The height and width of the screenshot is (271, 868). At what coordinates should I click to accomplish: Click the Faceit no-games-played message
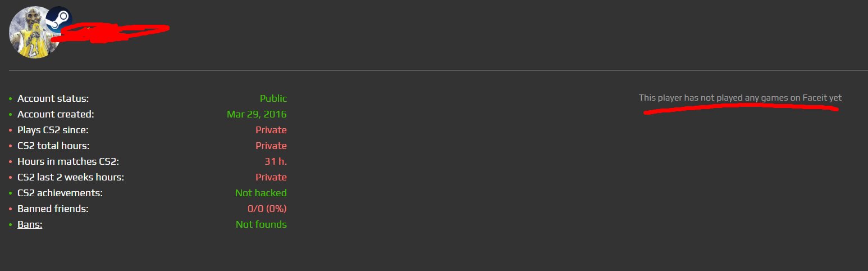(740, 98)
